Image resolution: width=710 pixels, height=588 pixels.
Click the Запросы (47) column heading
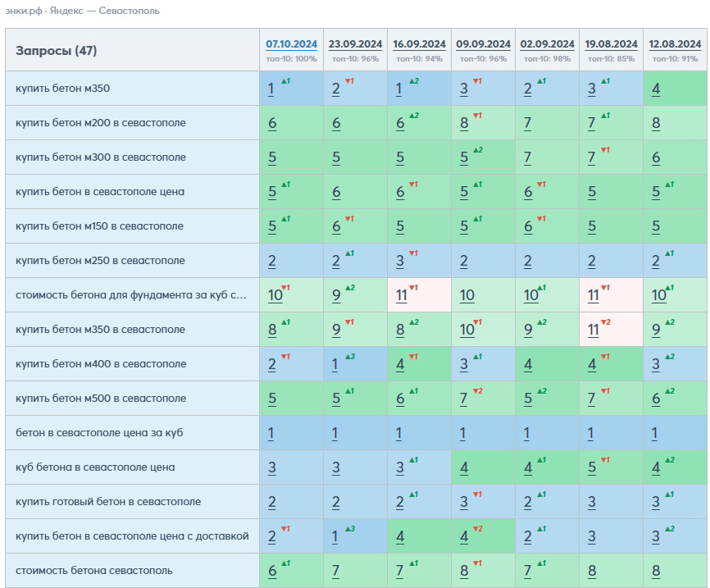[56, 50]
